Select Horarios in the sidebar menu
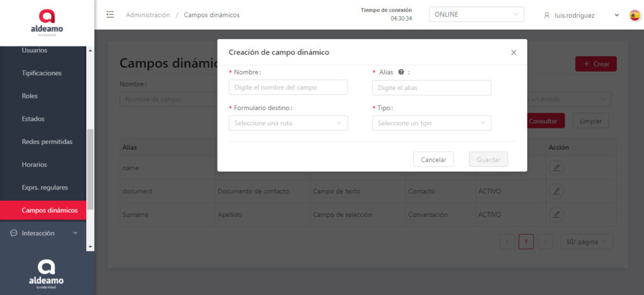The height and width of the screenshot is (295, 644). tap(35, 165)
